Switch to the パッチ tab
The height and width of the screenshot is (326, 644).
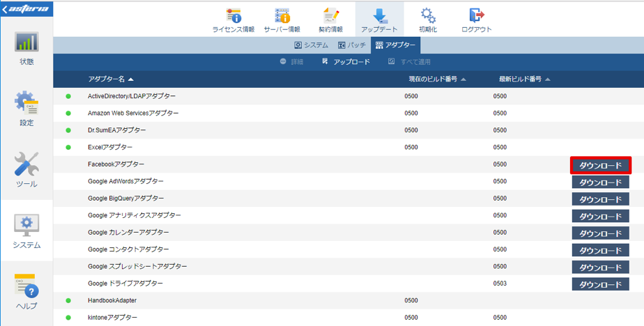(351, 45)
